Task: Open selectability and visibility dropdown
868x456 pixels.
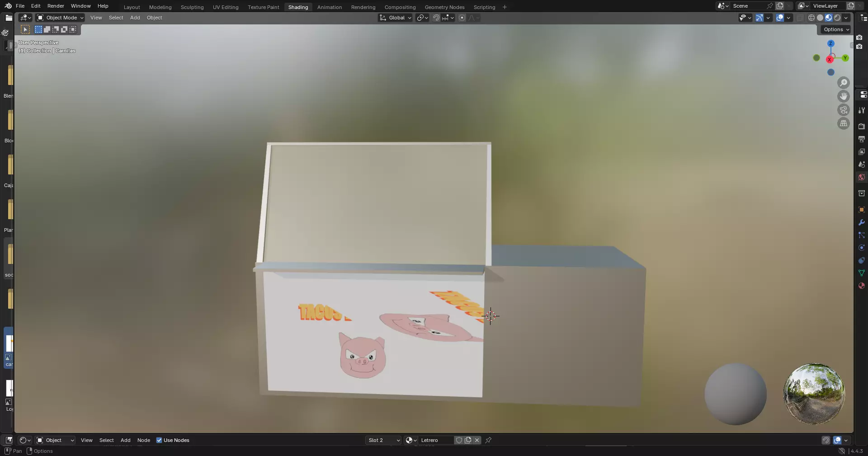Action: tap(745, 18)
